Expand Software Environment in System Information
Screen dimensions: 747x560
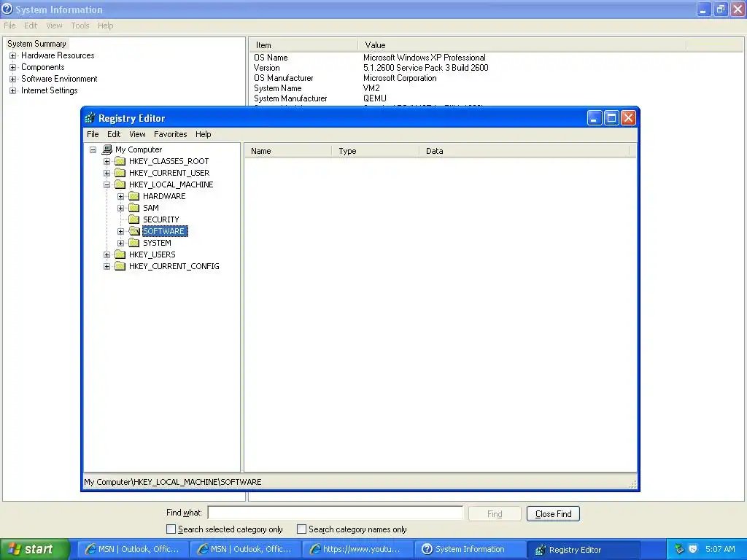pyautogui.click(x=13, y=79)
